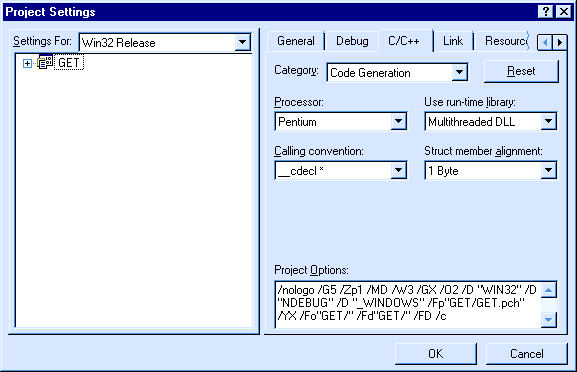
Task: Open the Link tab
Action: [453, 41]
